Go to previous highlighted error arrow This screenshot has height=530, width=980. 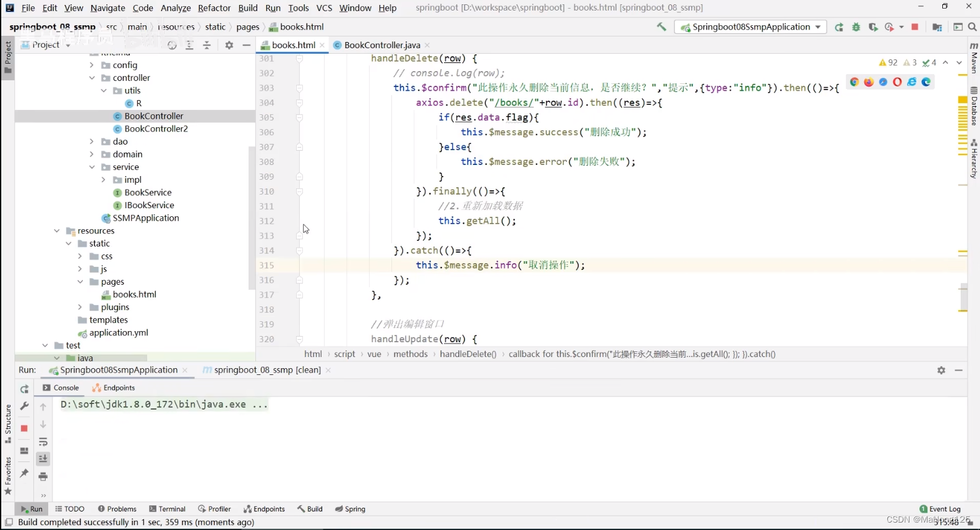pyautogui.click(x=945, y=62)
